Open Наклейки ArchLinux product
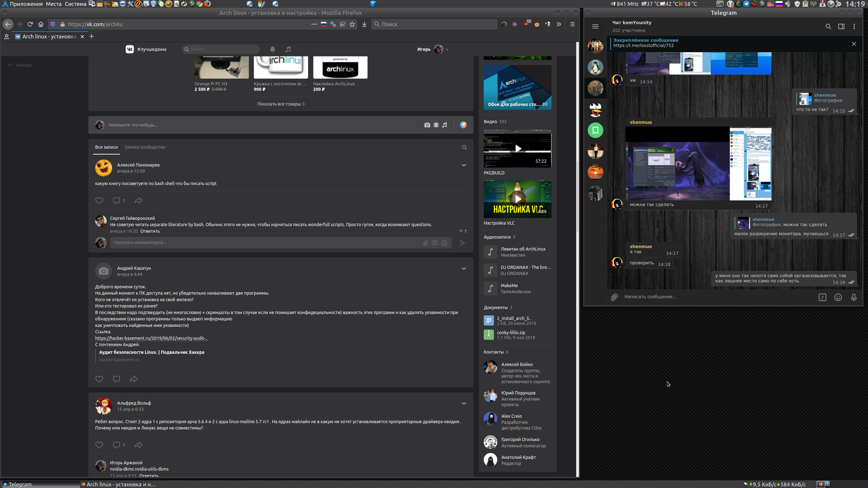This screenshot has height=488, width=868. pyautogui.click(x=340, y=68)
